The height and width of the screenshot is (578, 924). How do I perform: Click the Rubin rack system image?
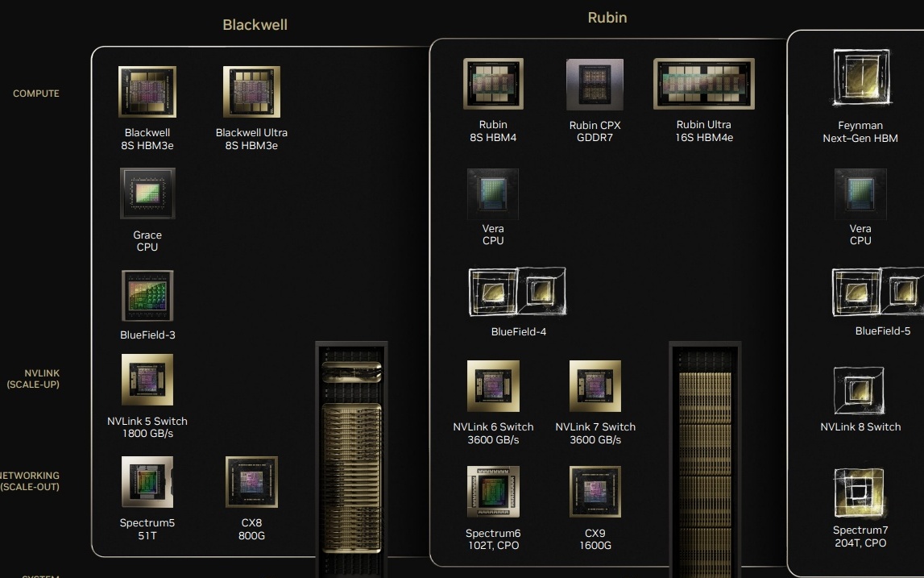[705, 459]
